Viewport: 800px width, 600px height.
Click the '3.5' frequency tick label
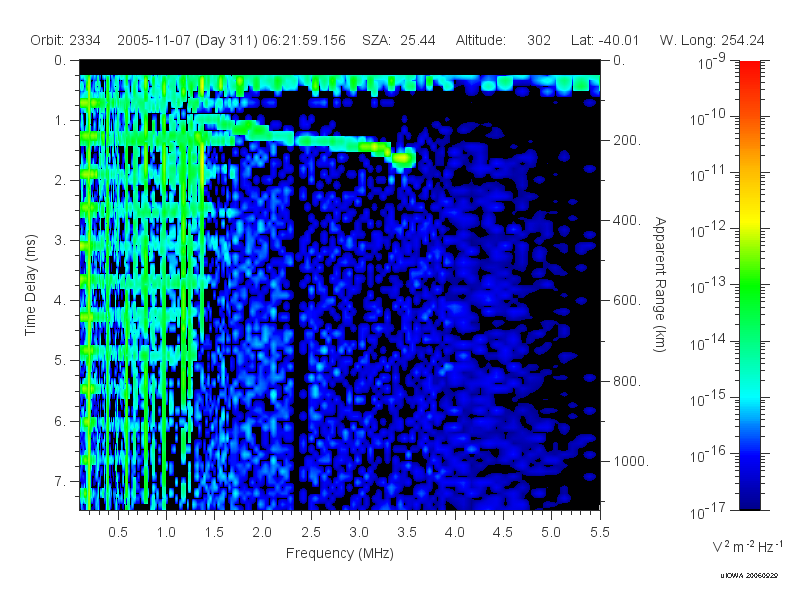[x=407, y=532]
